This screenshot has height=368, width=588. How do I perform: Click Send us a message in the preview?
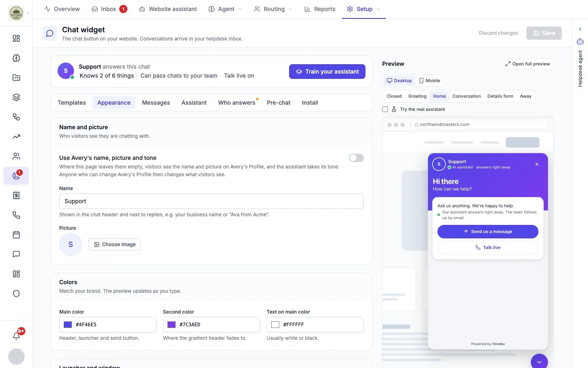click(x=488, y=231)
